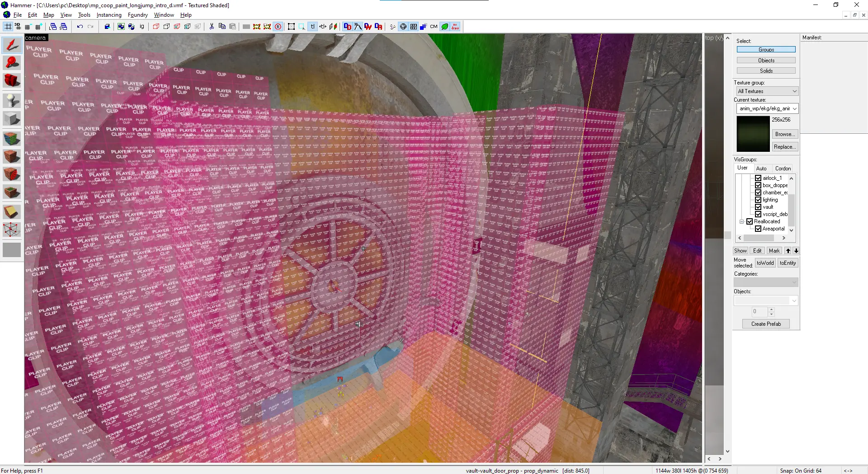Toggle the texture lock 'tl' icon
868x474 pixels.
(x=312, y=27)
